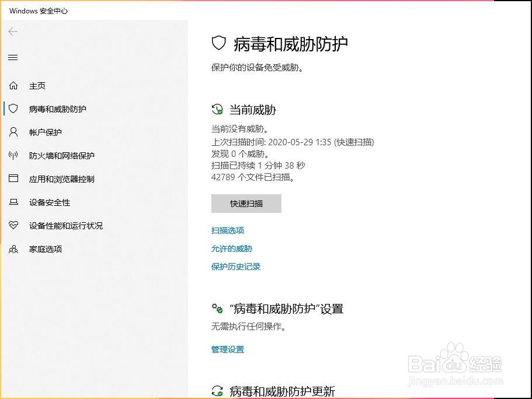
Task: Open the 允许的威胁 link
Action: pyautogui.click(x=232, y=249)
